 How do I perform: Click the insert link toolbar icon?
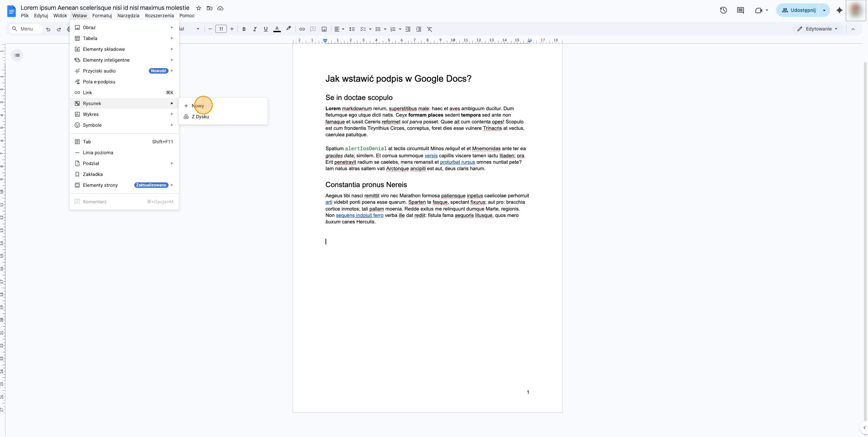coord(302,29)
